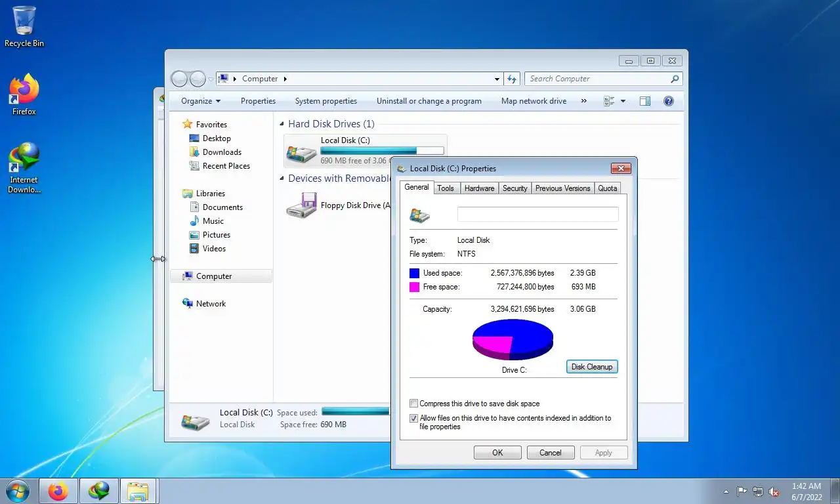Screen dimensions: 840x504
Task: Select the Firefox desktop shortcut
Action: point(24,94)
